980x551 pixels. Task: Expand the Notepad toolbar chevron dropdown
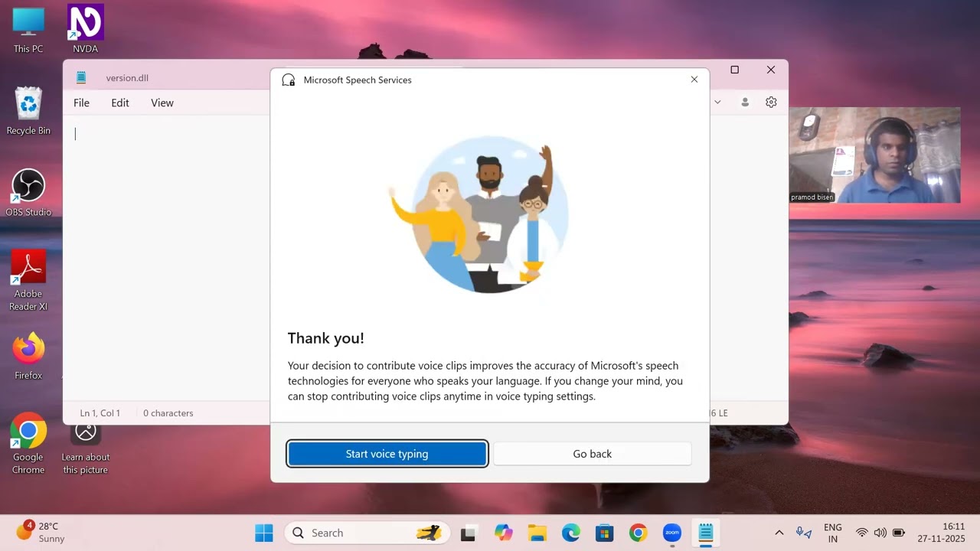[x=717, y=102]
